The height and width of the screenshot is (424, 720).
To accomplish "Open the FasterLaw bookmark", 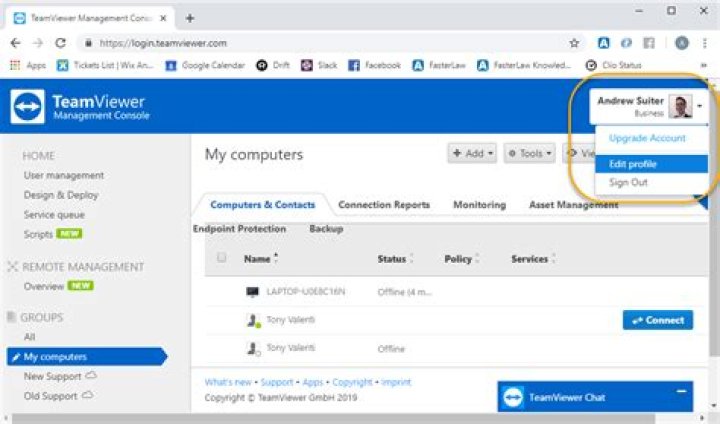I will click(x=439, y=65).
